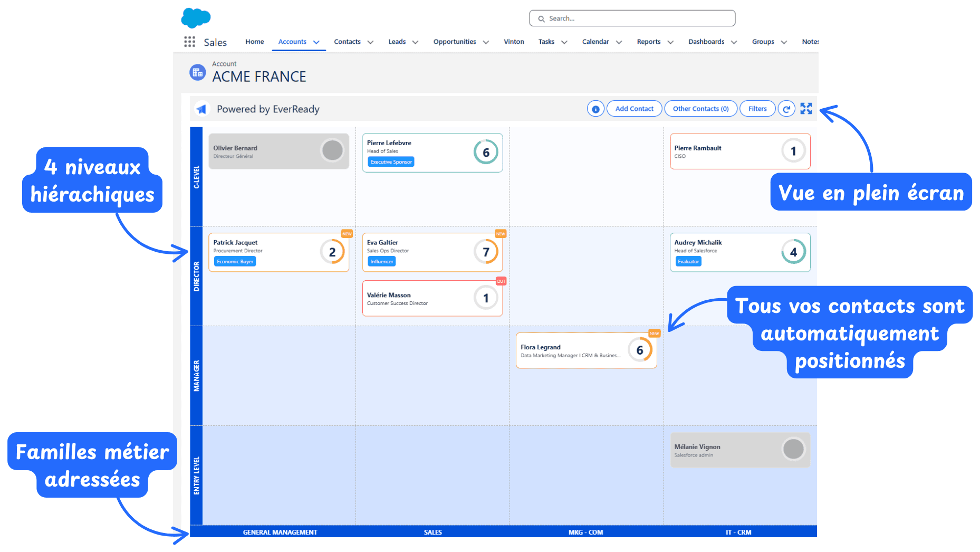Expand the Leads tab dropdown arrow
Viewport: 980px width, 552px height.
[x=415, y=42]
